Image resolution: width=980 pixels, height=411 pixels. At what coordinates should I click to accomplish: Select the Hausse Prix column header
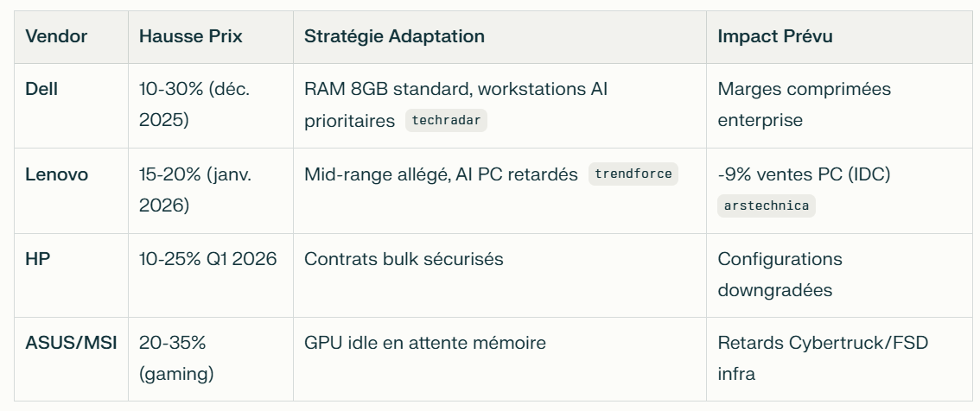pyautogui.click(x=190, y=37)
